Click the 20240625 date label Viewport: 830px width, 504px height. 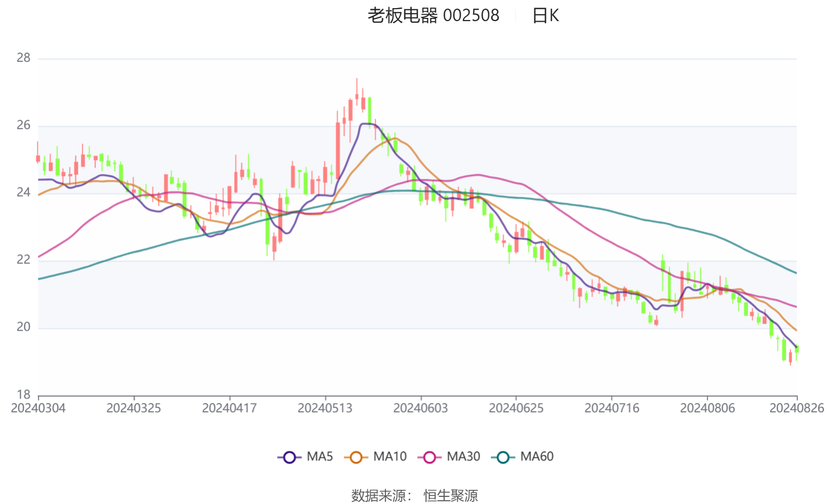click(x=516, y=408)
